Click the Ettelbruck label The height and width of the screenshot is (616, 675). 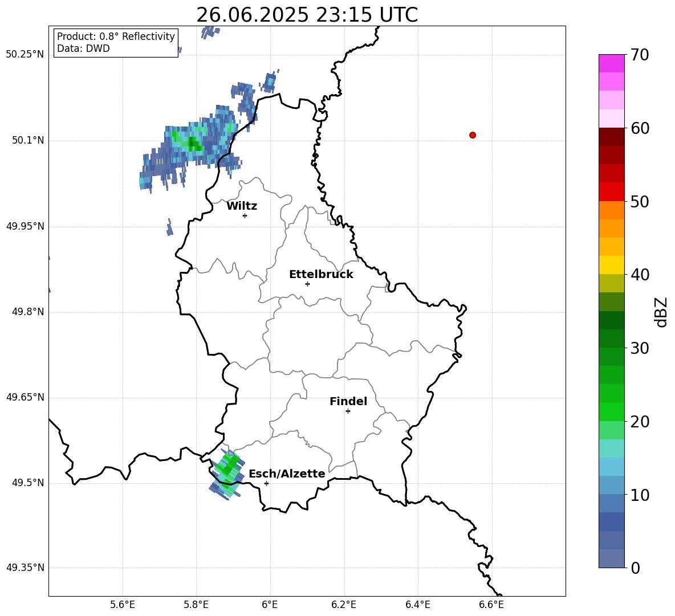click(321, 275)
